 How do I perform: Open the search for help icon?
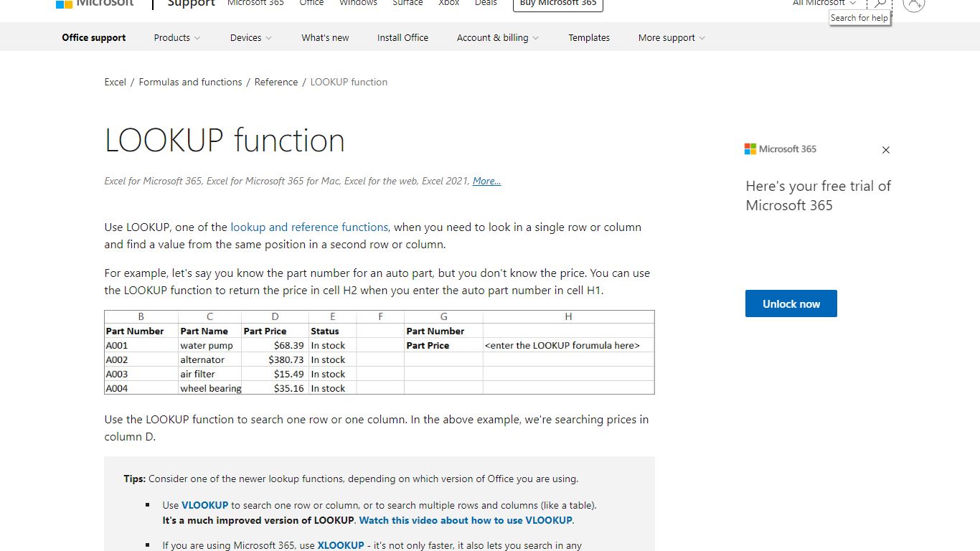tap(880, 4)
